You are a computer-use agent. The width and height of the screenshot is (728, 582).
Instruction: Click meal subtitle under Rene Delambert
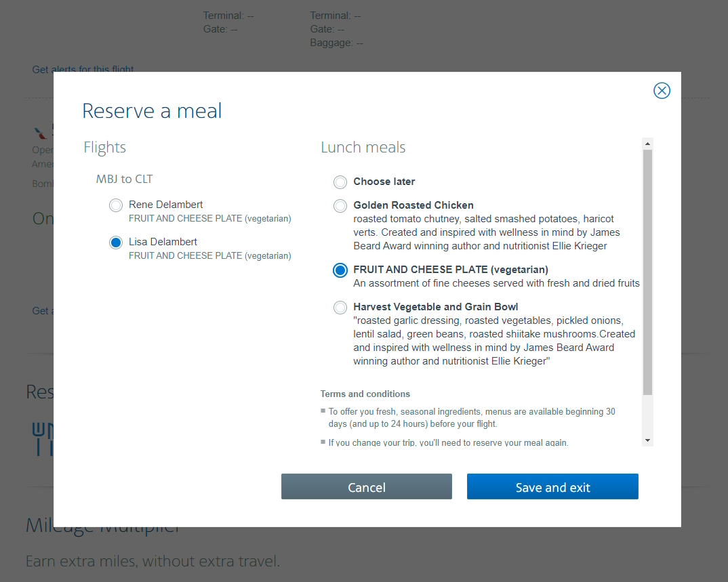[209, 219]
